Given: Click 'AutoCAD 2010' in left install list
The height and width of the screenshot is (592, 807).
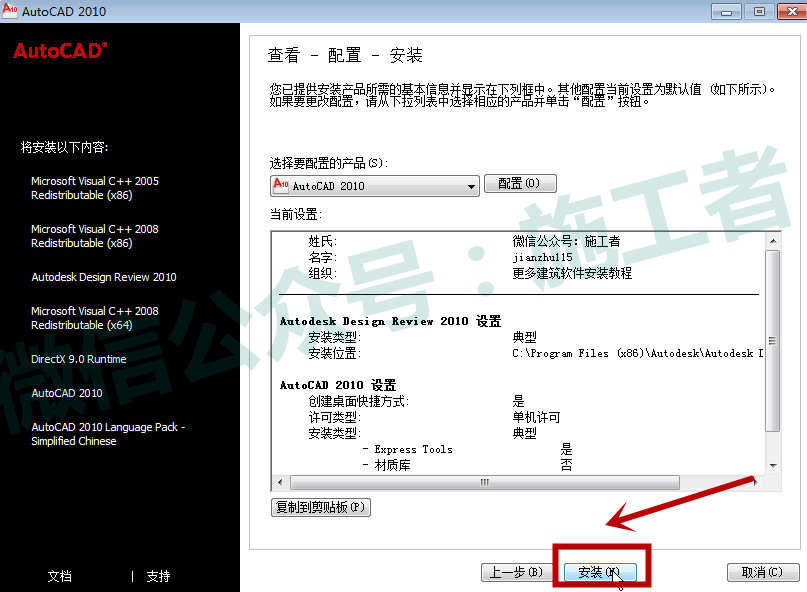Looking at the screenshot, I should pos(67,393).
